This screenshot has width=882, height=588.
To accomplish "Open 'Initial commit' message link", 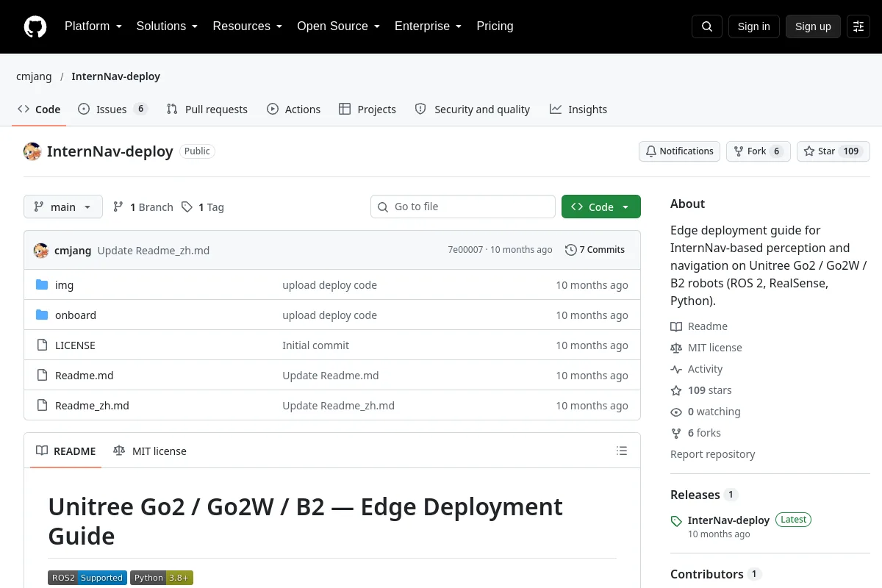I will (316, 345).
